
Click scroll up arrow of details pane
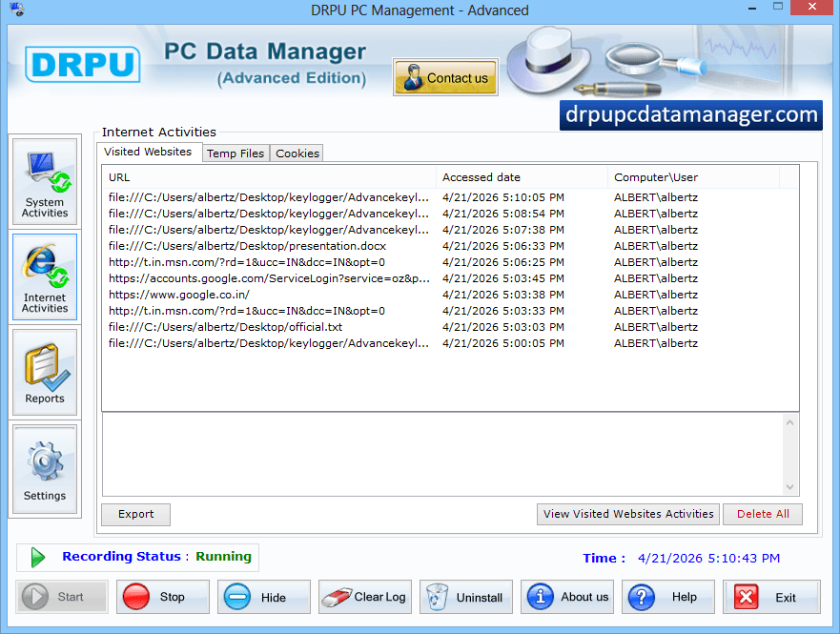pyautogui.click(x=789, y=422)
